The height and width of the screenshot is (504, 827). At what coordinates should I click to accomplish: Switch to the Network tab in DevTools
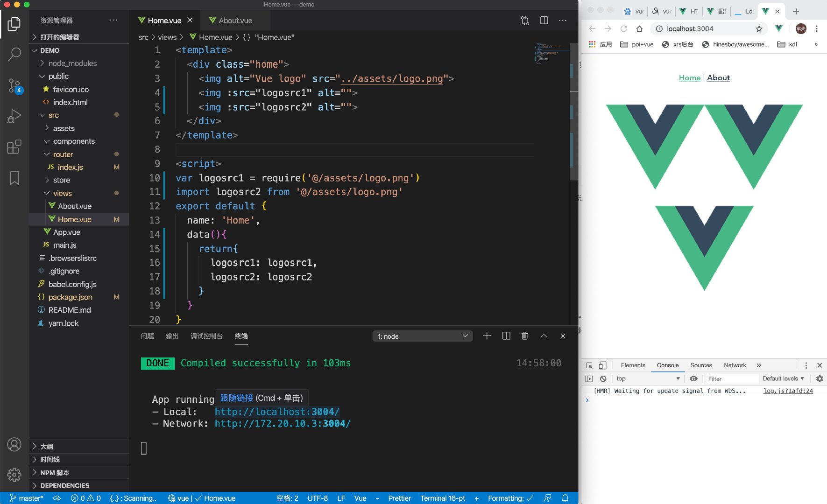[x=735, y=365]
